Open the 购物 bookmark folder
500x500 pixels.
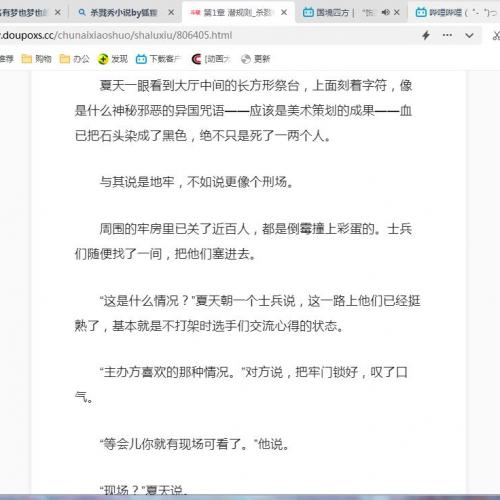point(37,59)
